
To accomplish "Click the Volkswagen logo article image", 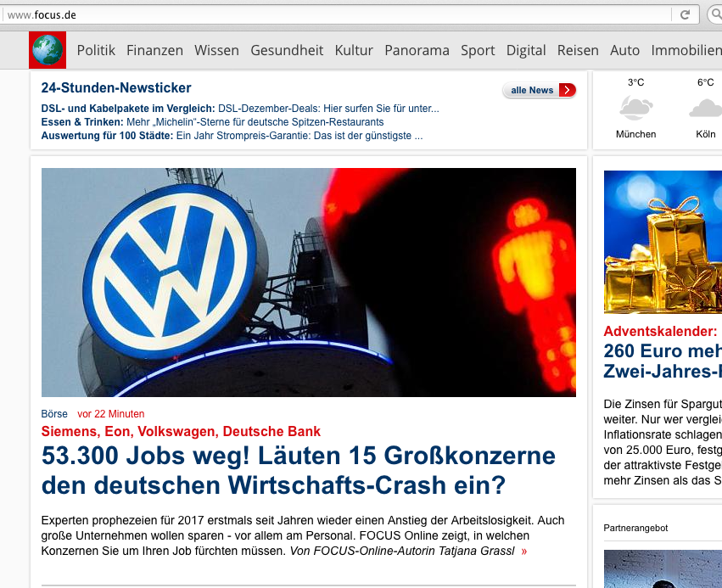I will point(309,283).
